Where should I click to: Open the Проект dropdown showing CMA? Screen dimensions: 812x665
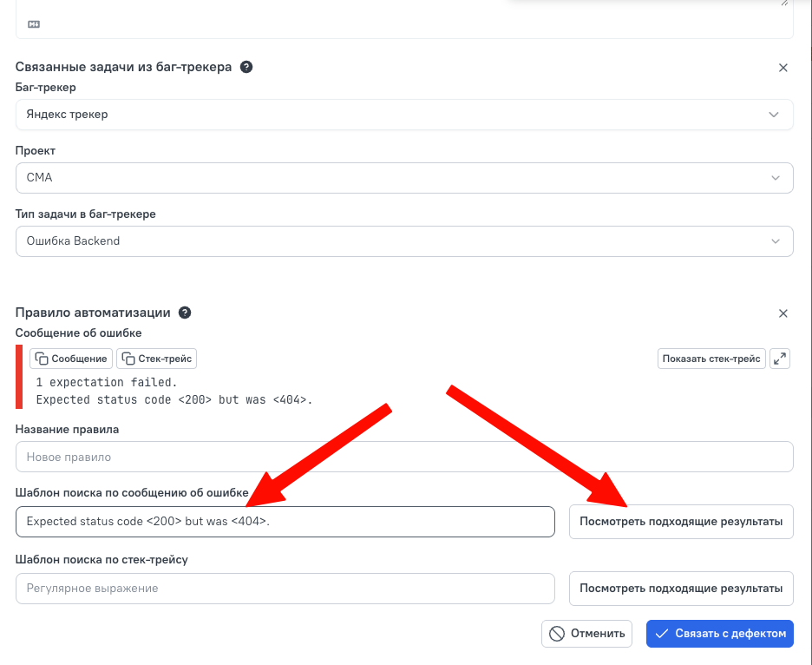click(x=404, y=178)
